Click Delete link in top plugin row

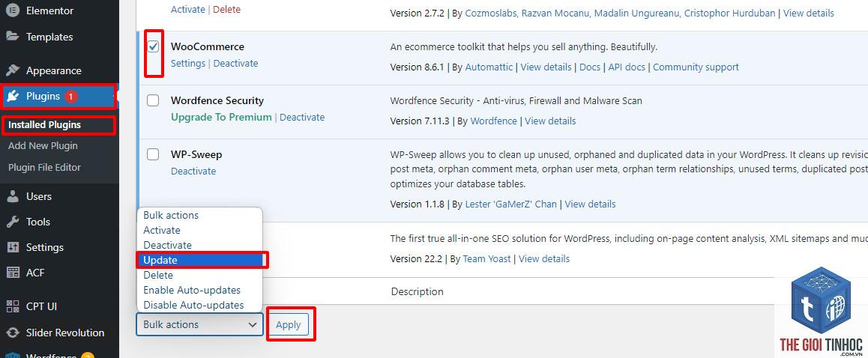coord(227,10)
